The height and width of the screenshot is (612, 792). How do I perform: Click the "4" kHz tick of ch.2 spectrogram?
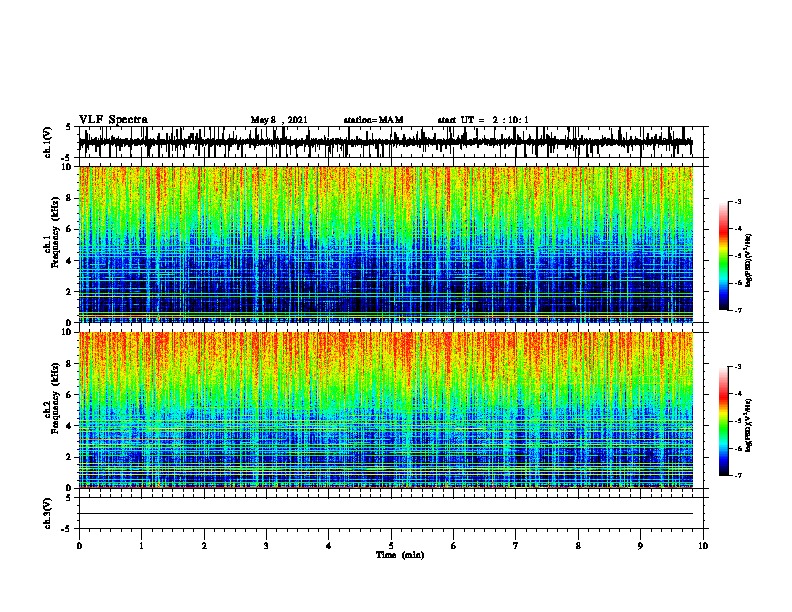69,426
